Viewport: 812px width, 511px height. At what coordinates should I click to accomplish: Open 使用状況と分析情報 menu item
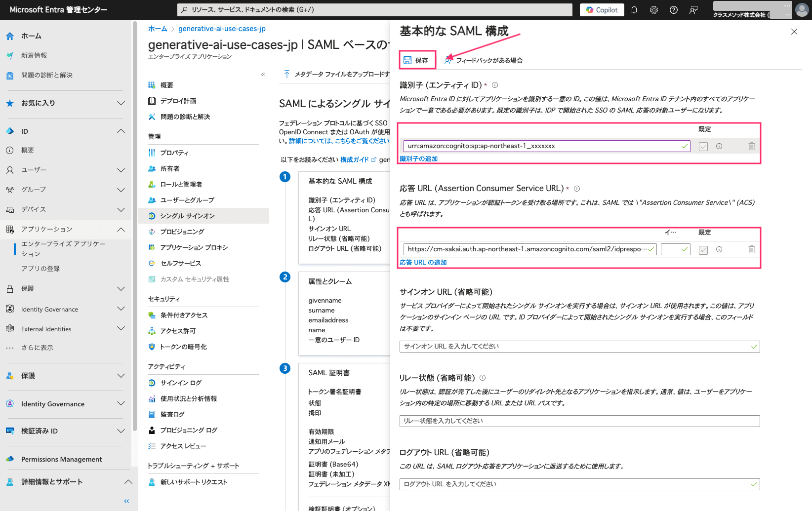tap(189, 399)
